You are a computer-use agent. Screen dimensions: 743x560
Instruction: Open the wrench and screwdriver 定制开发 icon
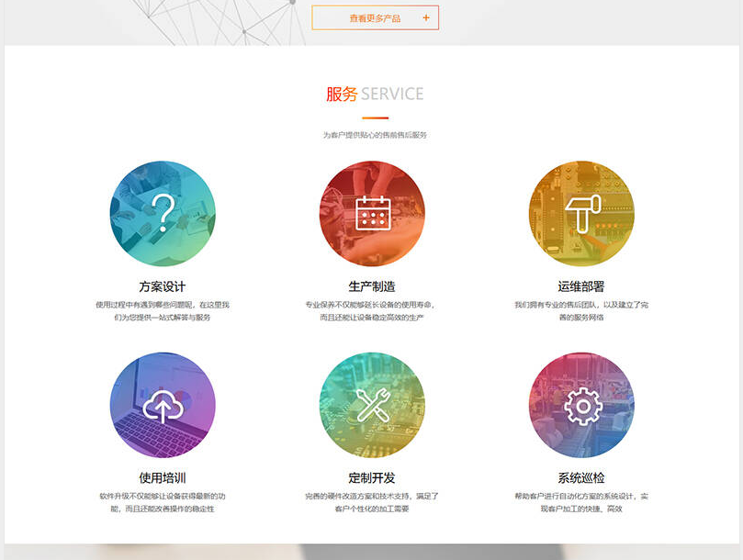click(x=372, y=405)
